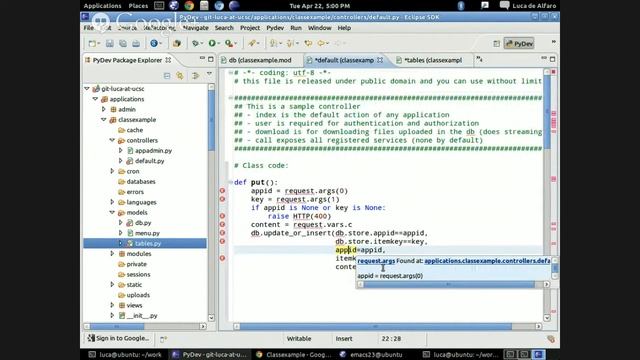The image size is (640, 360).
Task: Click the External Tools run icon
Action: point(229,43)
